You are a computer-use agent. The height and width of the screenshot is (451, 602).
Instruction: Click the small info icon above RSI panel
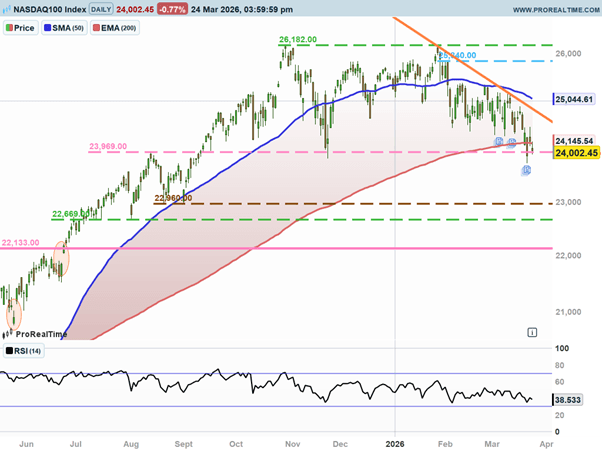tap(532, 332)
